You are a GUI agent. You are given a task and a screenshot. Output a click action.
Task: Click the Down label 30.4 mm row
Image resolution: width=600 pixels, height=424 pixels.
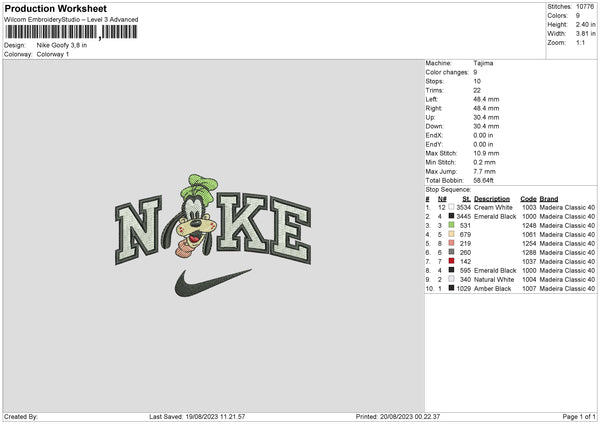(x=462, y=126)
